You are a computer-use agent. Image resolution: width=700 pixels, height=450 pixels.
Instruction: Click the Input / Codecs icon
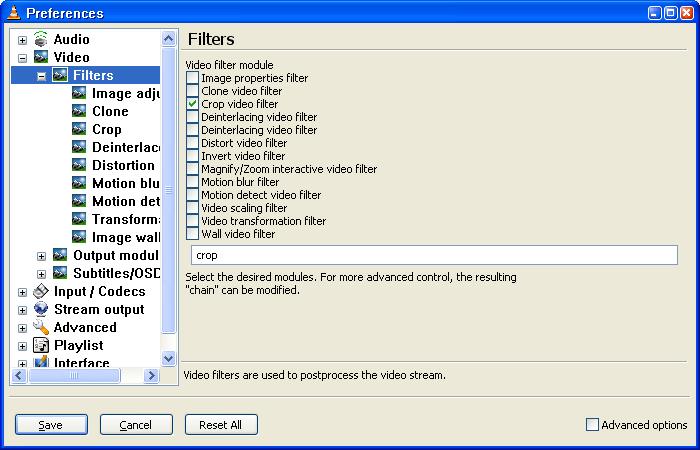[x=41, y=291]
